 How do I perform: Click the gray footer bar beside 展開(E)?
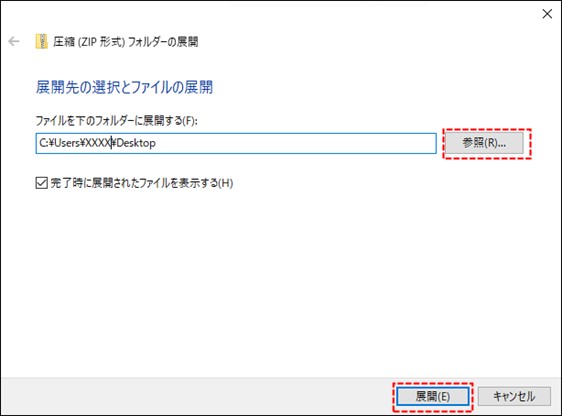pos(197,396)
